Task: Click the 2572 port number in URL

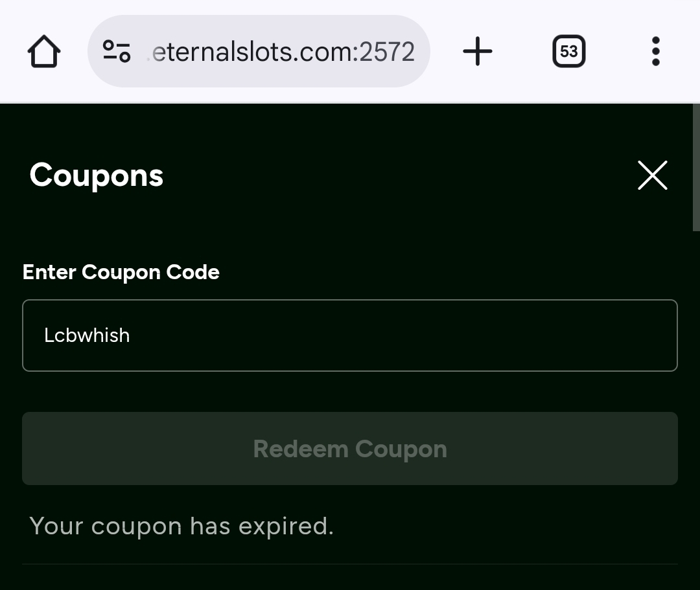Action: pyautogui.click(x=387, y=52)
